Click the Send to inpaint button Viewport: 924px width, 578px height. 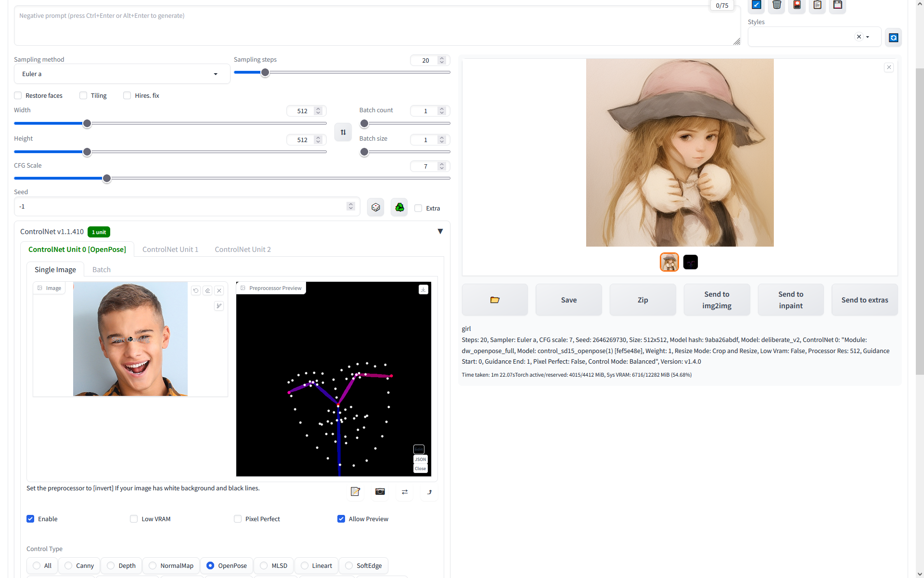pos(791,300)
